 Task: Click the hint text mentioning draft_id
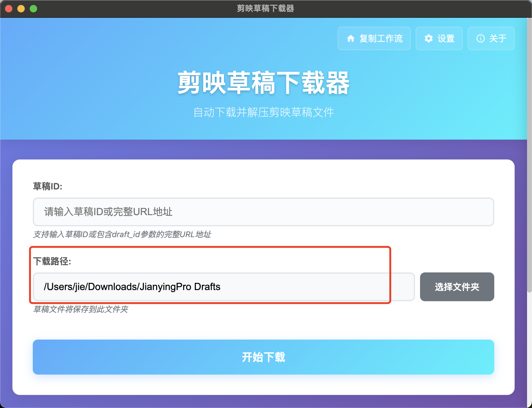click(122, 234)
